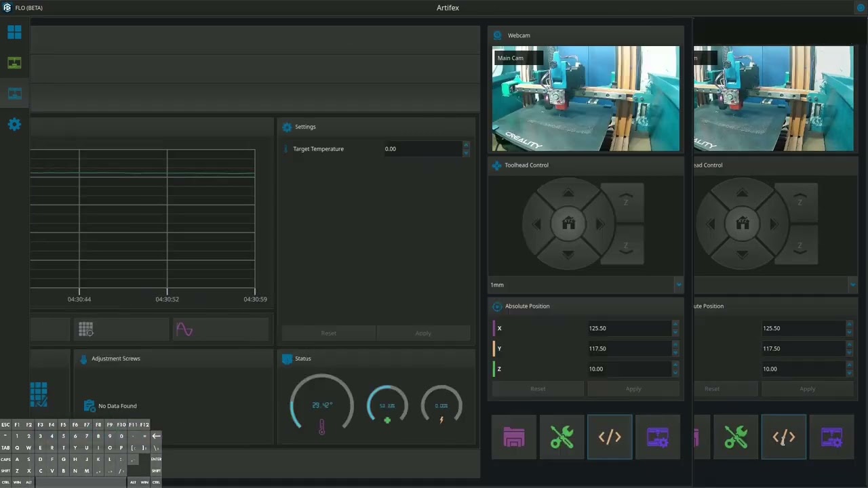Click the orange lightning bolt power icon

tap(441, 420)
